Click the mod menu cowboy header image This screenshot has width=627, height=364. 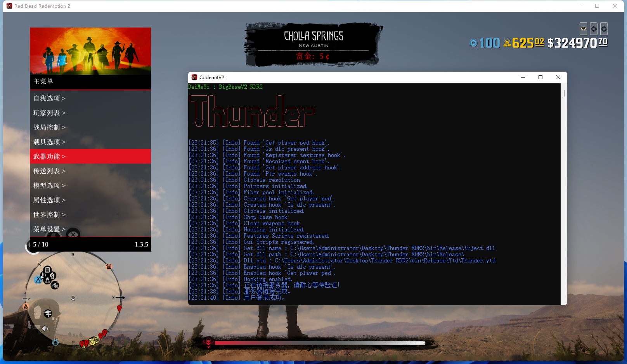tap(90, 51)
